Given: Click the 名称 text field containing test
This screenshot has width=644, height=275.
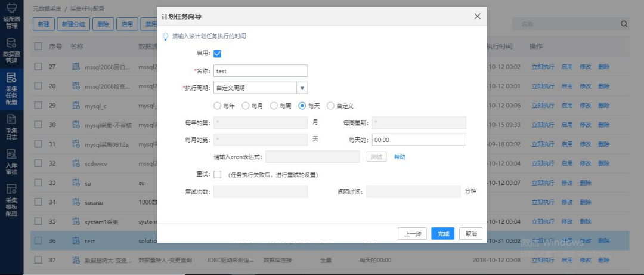Looking at the screenshot, I should tap(260, 71).
